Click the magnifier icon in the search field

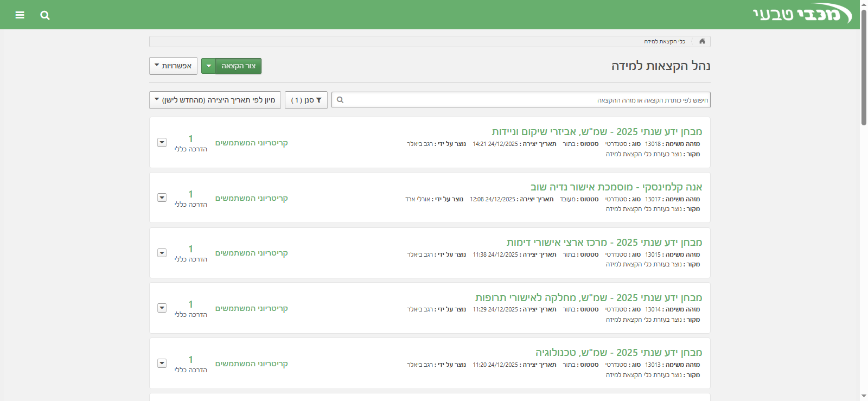coord(340,100)
